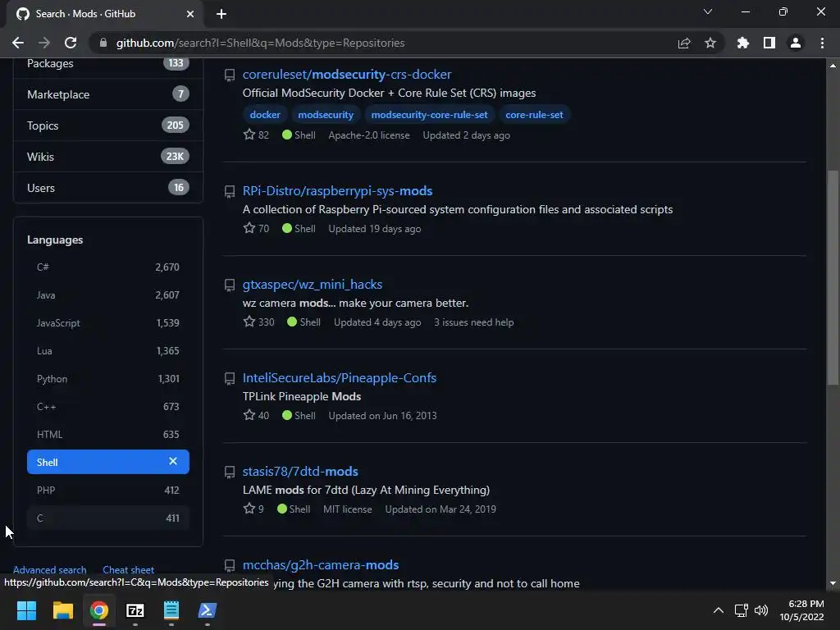Screen dimensions: 840x630
Task: Show hidden system tray icons
Action: pos(719,610)
